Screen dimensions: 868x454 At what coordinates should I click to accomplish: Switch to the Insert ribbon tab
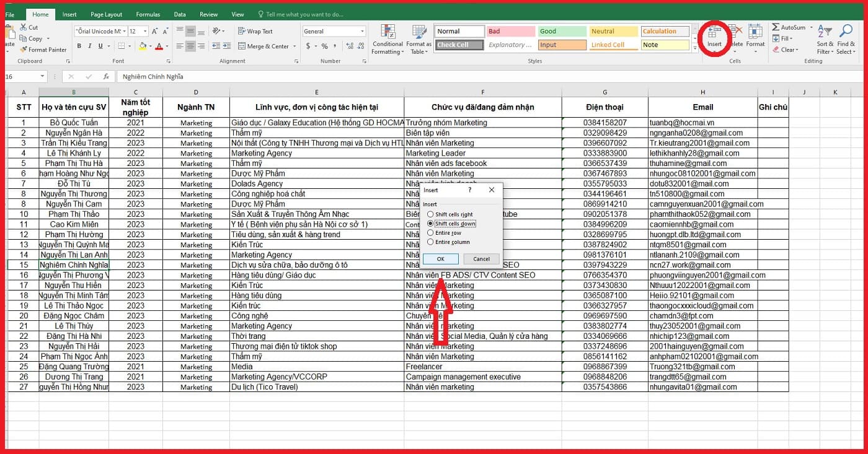pyautogui.click(x=69, y=14)
